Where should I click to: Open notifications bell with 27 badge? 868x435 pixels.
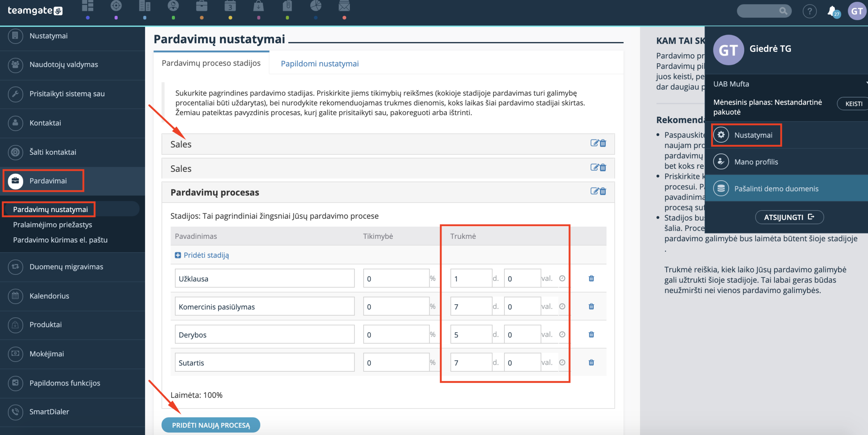(x=833, y=12)
